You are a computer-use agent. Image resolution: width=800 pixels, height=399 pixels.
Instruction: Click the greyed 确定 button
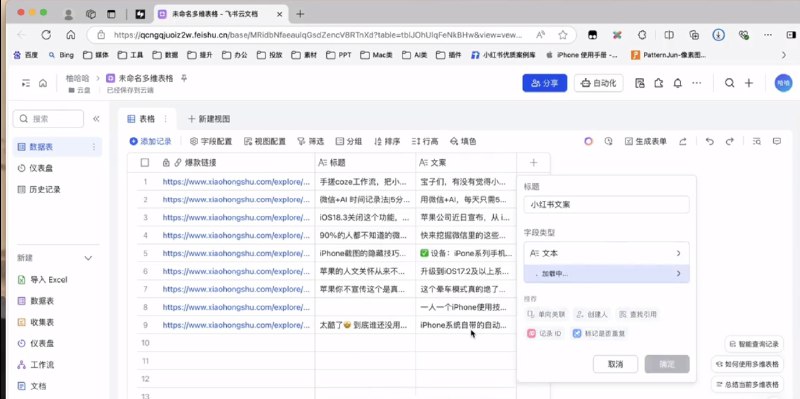point(667,364)
